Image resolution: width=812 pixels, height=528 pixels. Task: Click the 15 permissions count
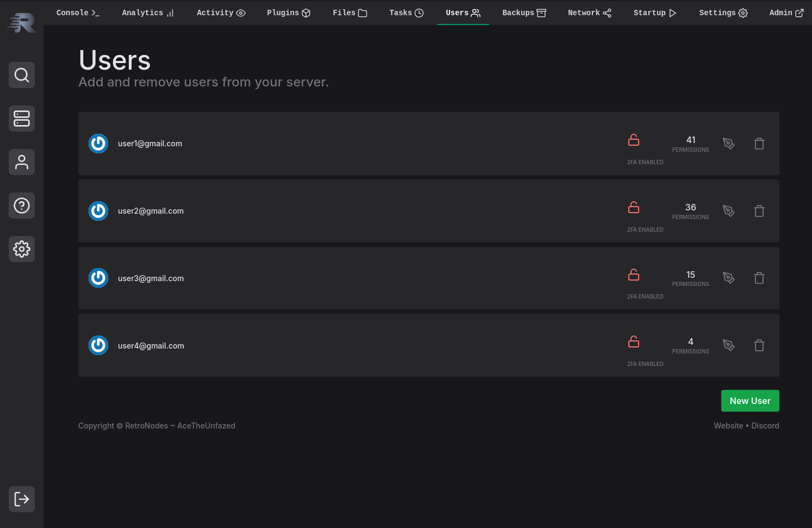click(691, 275)
